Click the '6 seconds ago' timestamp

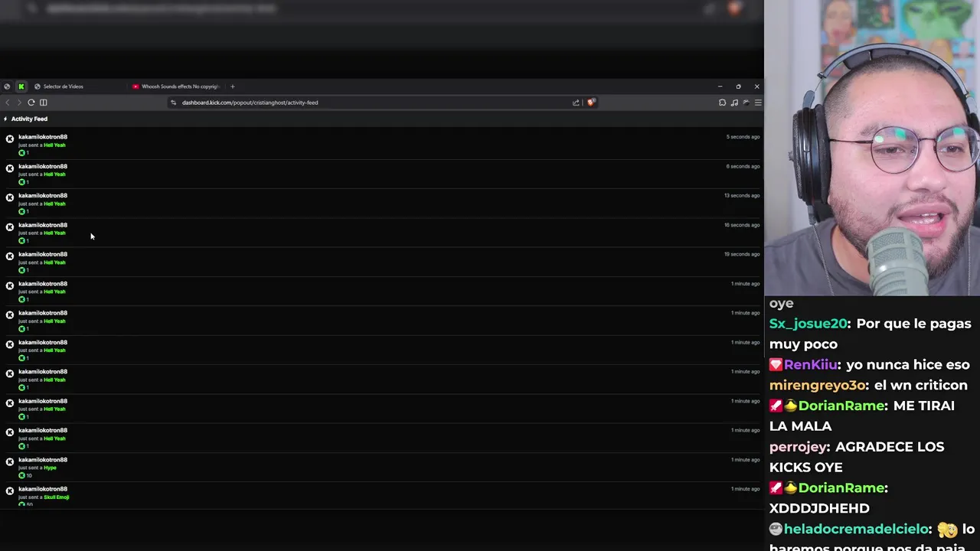coord(743,166)
